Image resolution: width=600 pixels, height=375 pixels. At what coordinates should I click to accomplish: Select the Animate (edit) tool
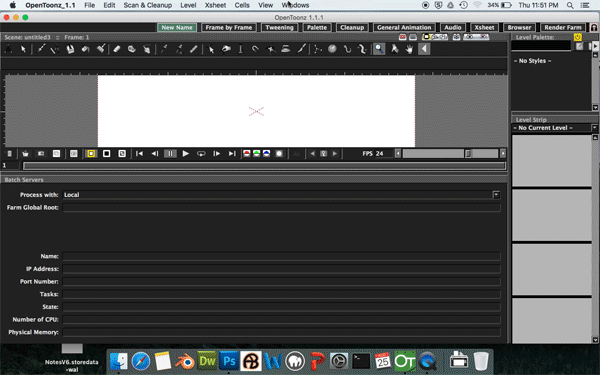(x=8, y=49)
